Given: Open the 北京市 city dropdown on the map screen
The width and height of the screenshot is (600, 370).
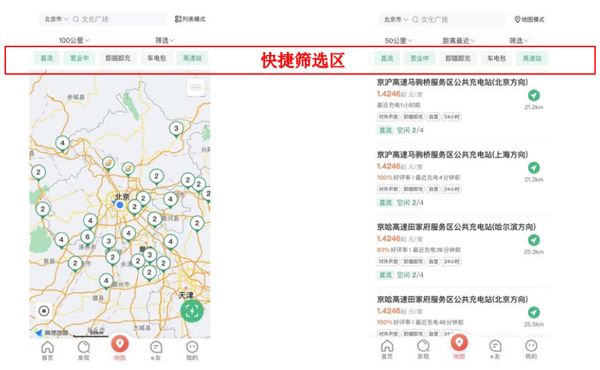Looking at the screenshot, I should (56, 19).
